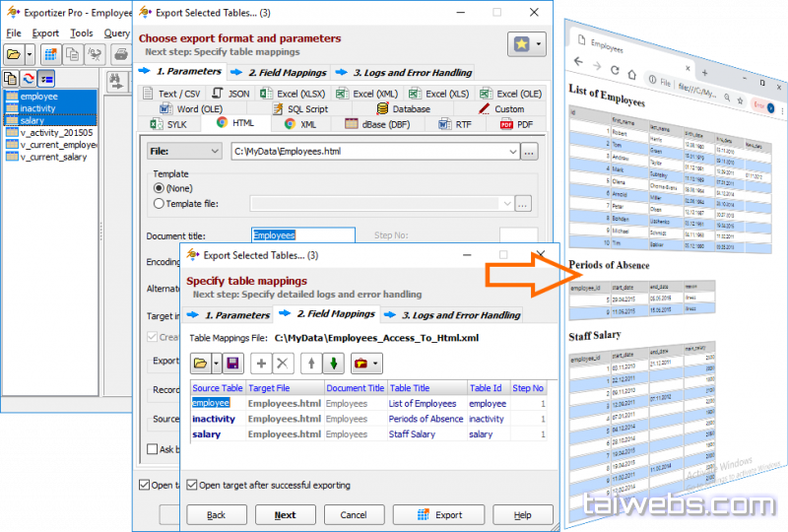The image size is (788, 532).
Task: Switch to 2. Field Mappings tab in back dialog
Action: 279,72
